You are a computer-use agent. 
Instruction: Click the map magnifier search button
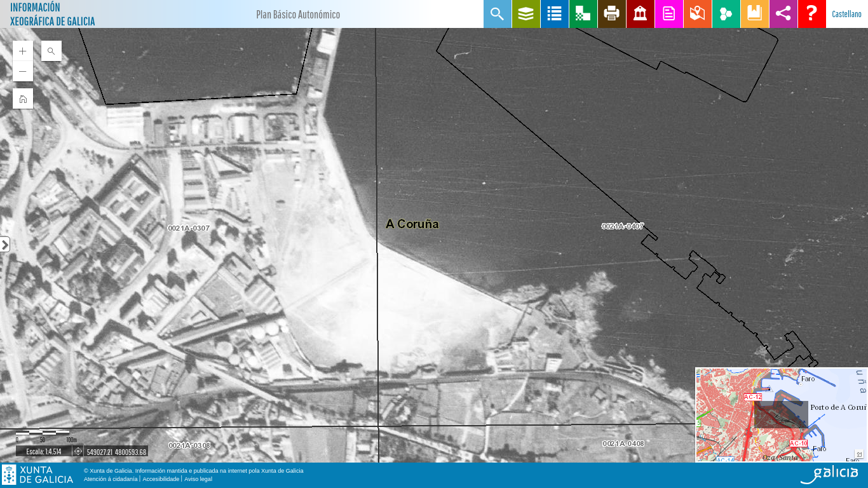[x=51, y=51]
